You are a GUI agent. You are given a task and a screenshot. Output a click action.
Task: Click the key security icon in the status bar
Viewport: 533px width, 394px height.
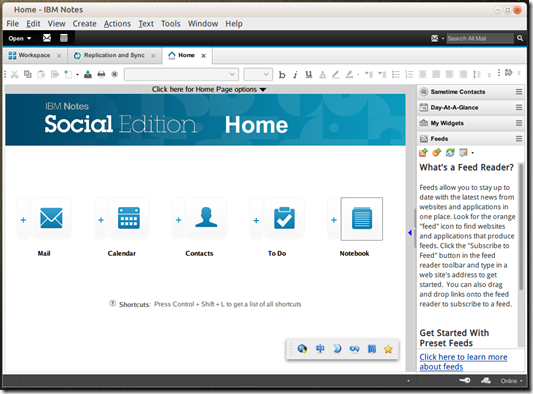point(465,380)
